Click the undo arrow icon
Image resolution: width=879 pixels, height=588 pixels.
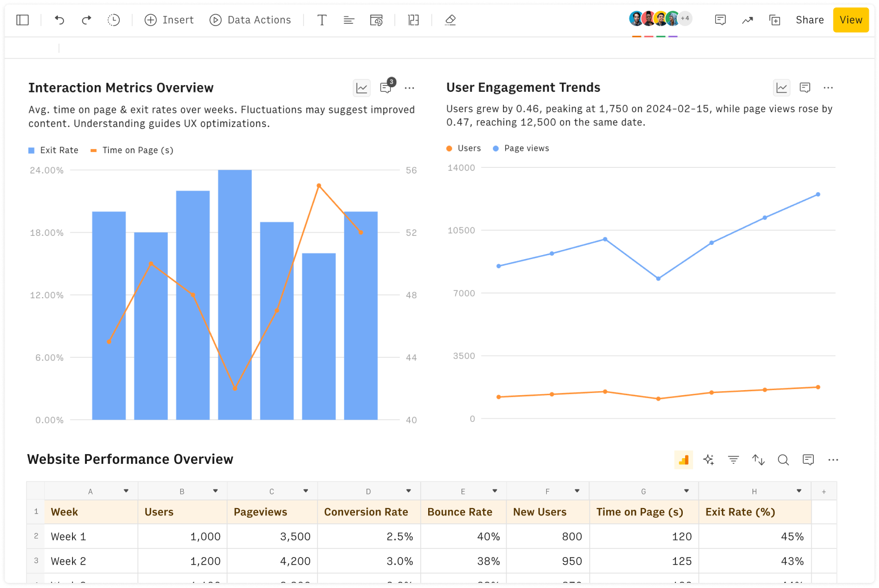coord(60,20)
